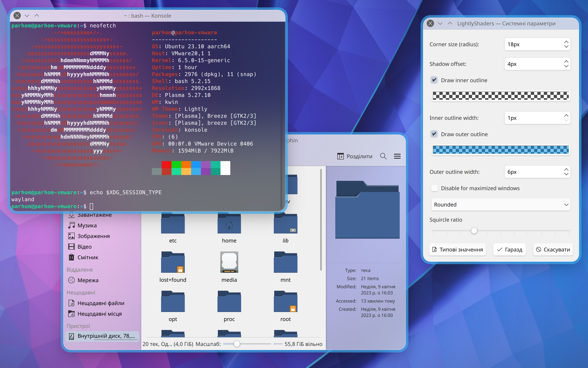Increase Corner size radius with up arrow
The width and height of the screenshot is (588, 368).
[x=566, y=42]
